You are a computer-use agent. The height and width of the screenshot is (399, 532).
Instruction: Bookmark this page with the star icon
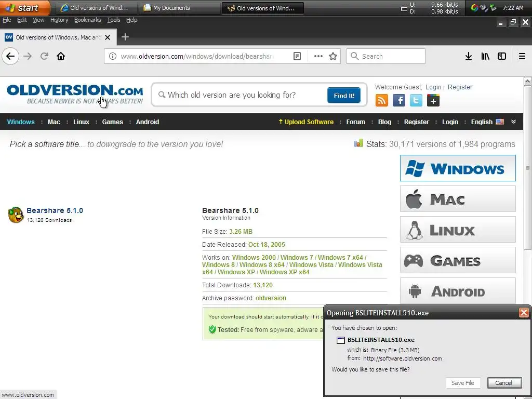333,56
